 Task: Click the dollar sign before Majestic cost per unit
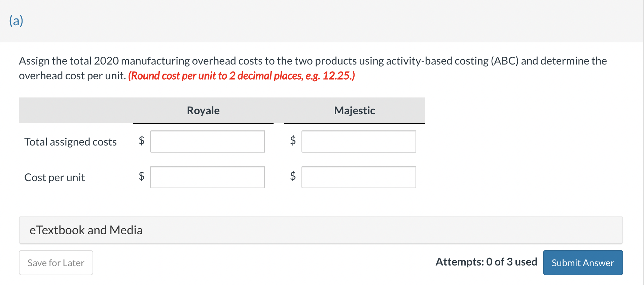point(293,176)
